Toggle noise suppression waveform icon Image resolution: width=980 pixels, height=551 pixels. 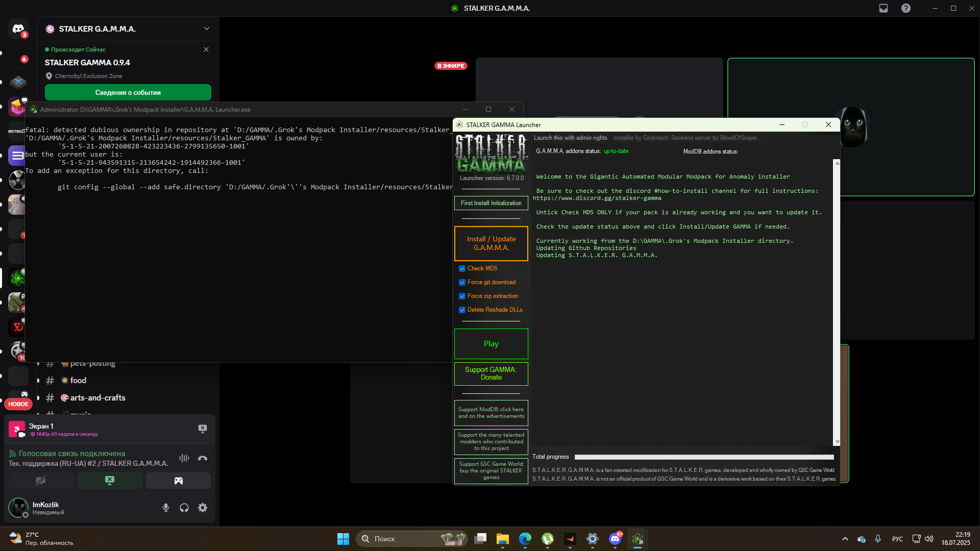(x=184, y=458)
